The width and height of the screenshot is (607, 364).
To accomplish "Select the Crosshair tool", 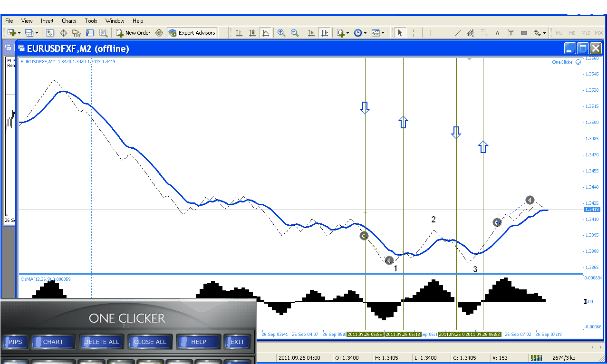I will pos(414,33).
